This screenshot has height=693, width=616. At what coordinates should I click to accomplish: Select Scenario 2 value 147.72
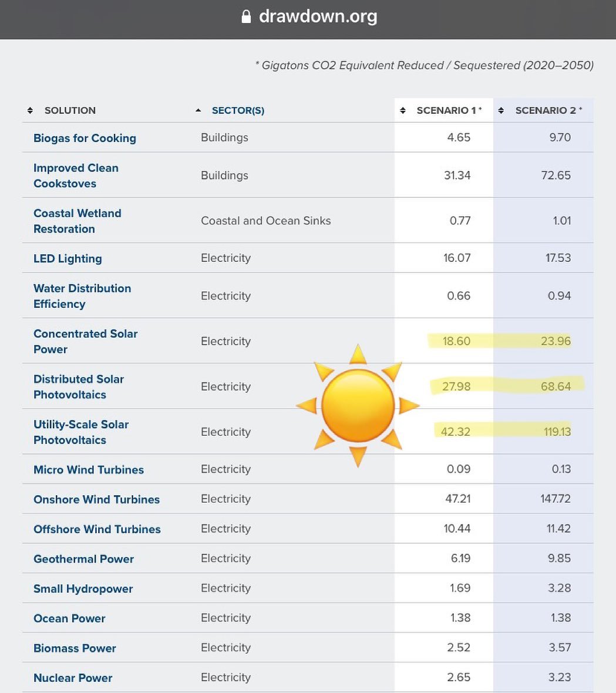point(556,499)
